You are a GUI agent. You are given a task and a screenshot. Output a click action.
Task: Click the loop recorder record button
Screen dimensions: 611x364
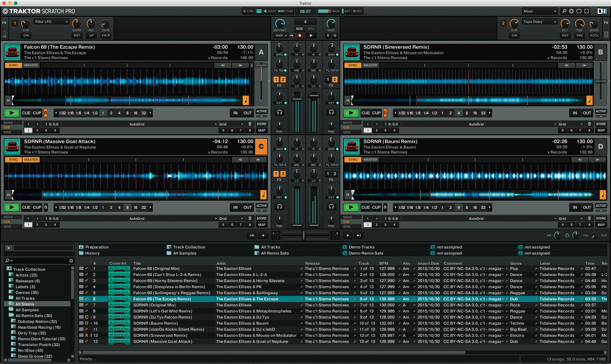[x=300, y=36]
